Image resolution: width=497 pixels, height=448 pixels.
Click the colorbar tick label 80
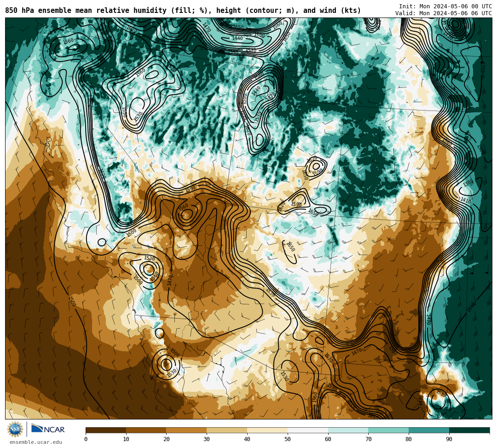tap(409, 439)
